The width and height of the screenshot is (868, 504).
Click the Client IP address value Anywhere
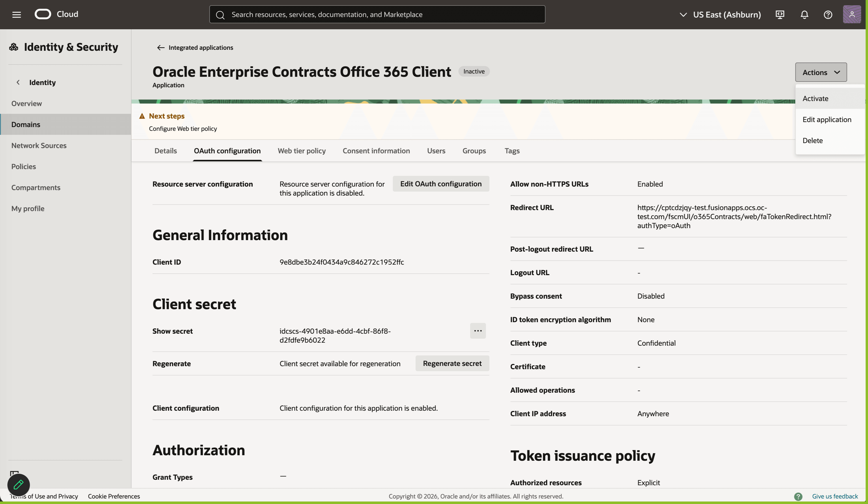pos(653,413)
